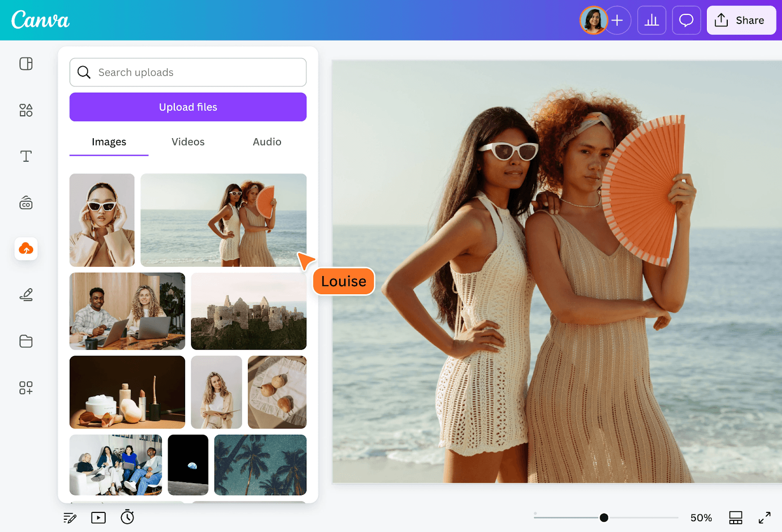Viewport: 782px width, 532px height.
Task: Switch to the Audio tab
Action: click(266, 142)
